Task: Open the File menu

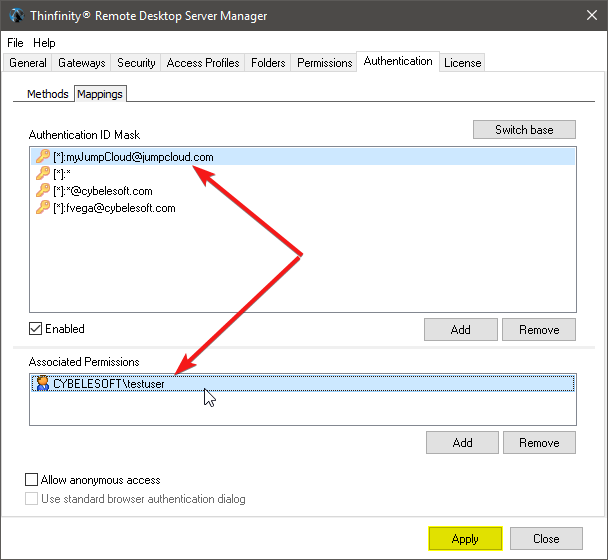Action: coord(15,43)
